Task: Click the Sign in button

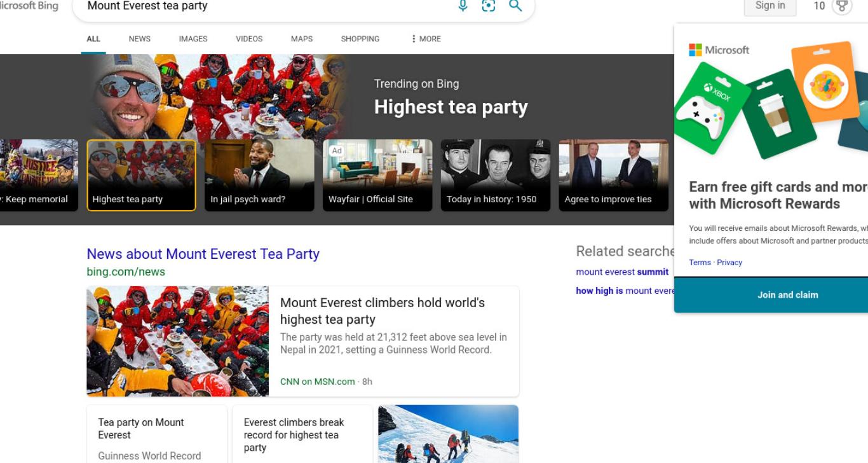Action: (x=770, y=6)
